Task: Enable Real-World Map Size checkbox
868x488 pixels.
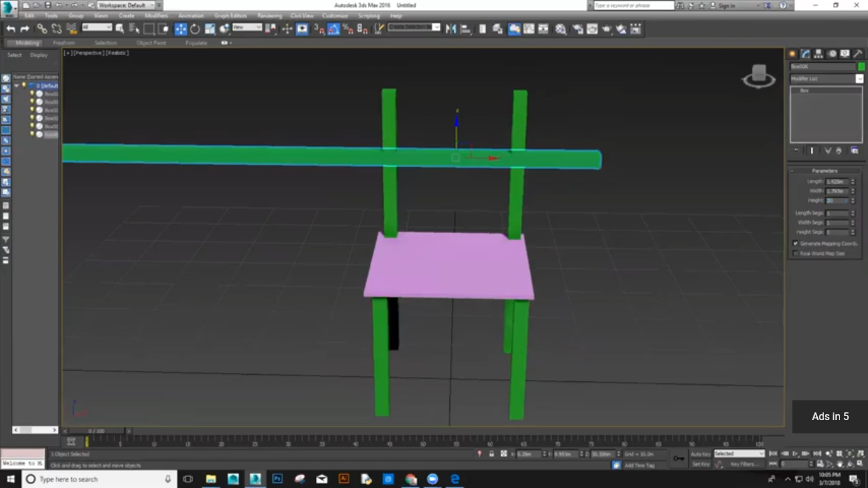Action: (x=796, y=254)
